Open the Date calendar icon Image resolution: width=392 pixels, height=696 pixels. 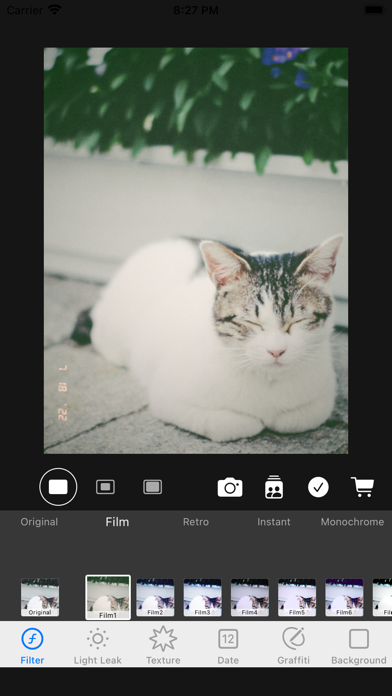228,639
